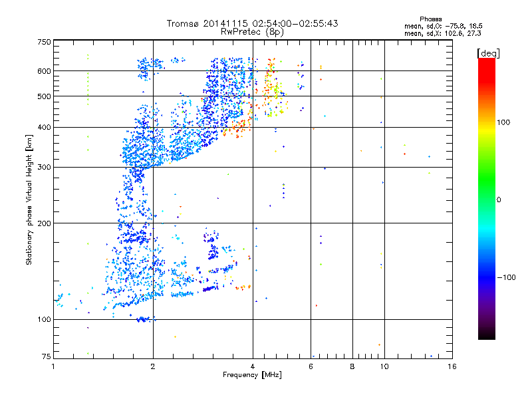Click the green zero region of the colorbar
Screen dimensions: 532x399
click(x=487, y=199)
